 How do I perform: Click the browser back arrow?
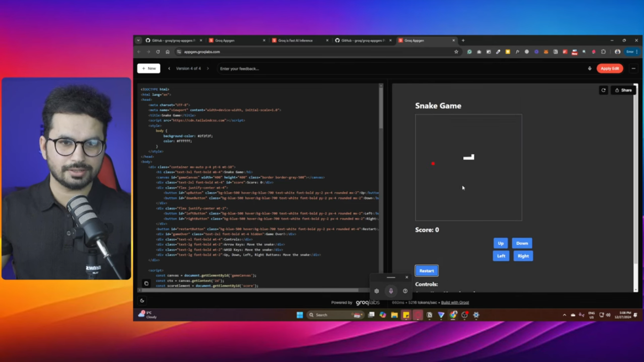pyautogui.click(x=139, y=52)
